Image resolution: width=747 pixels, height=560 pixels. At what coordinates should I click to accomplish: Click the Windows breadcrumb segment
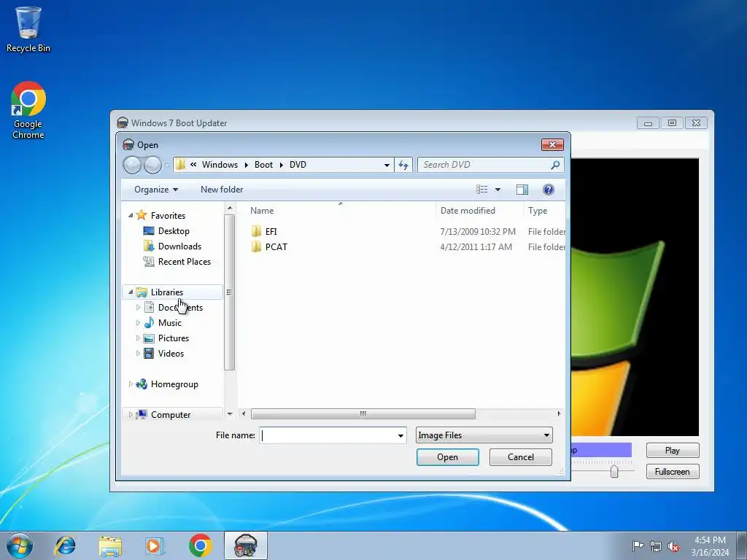(220, 165)
